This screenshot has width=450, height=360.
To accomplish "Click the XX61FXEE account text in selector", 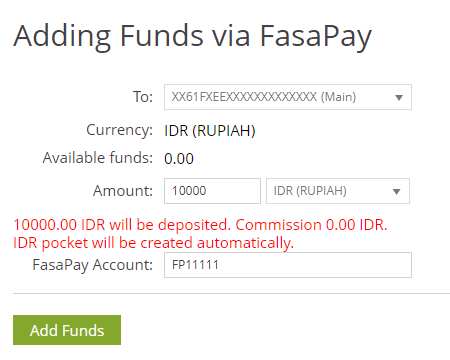I will coord(244,97).
